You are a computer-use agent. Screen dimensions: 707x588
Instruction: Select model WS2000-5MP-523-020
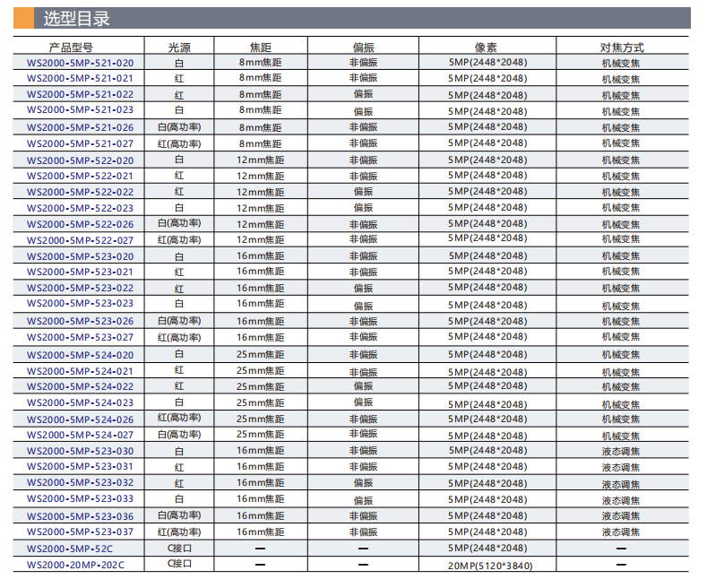(80, 256)
